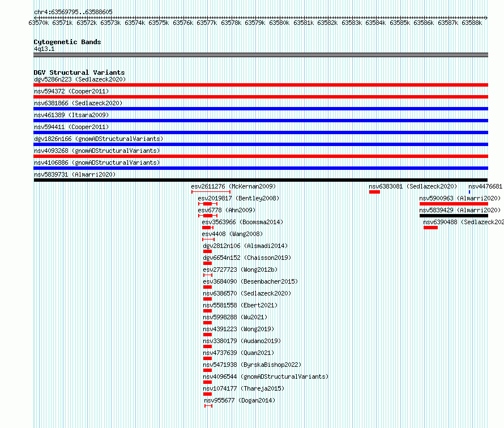Click the esv2727723 thin red interval glyph
This screenshot has width=504, height=428.
click(x=208, y=275)
